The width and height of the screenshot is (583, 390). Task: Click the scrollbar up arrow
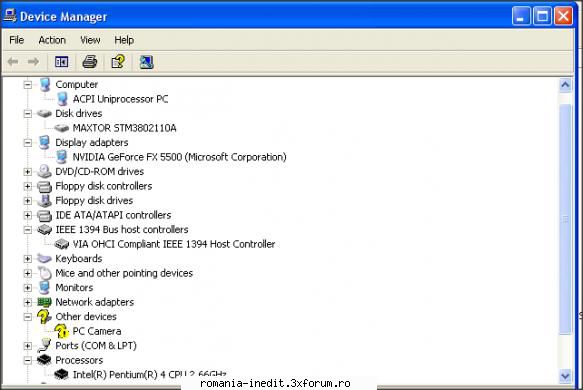coord(565,85)
